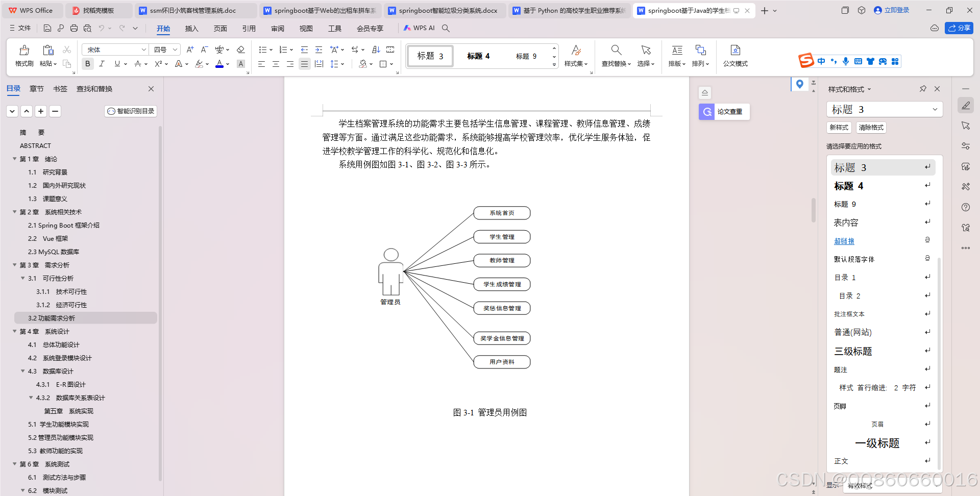Go to outline entry 3.2 功能需求分析

point(85,318)
